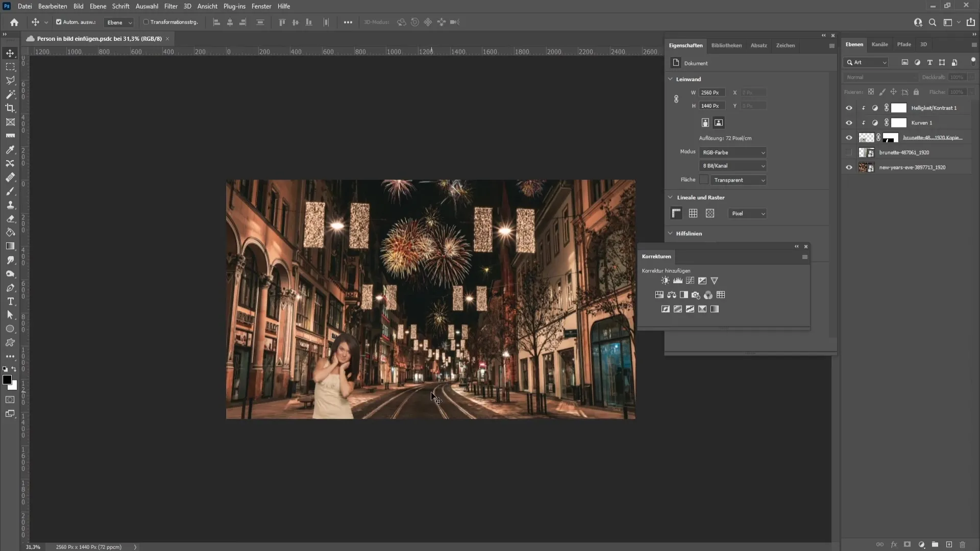
Task: Expand the Hilfslinien section
Action: [x=671, y=234]
